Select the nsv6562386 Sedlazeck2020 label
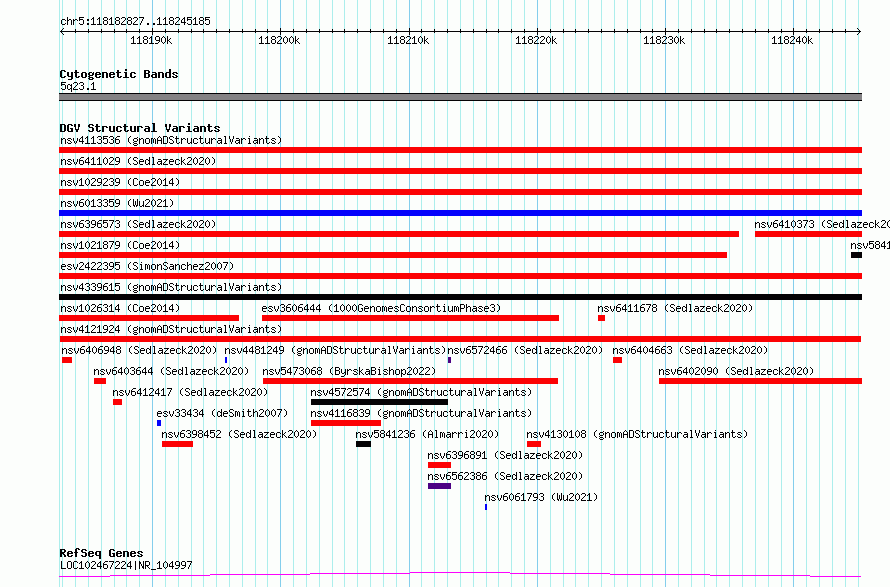This screenshot has width=890, height=587. click(x=505, y=476)
